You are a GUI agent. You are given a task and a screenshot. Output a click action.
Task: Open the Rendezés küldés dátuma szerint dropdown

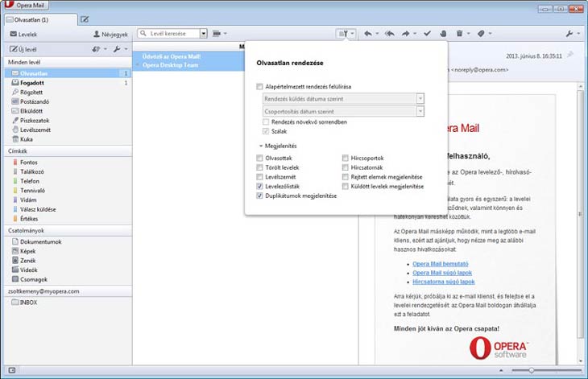click(343, 98)
